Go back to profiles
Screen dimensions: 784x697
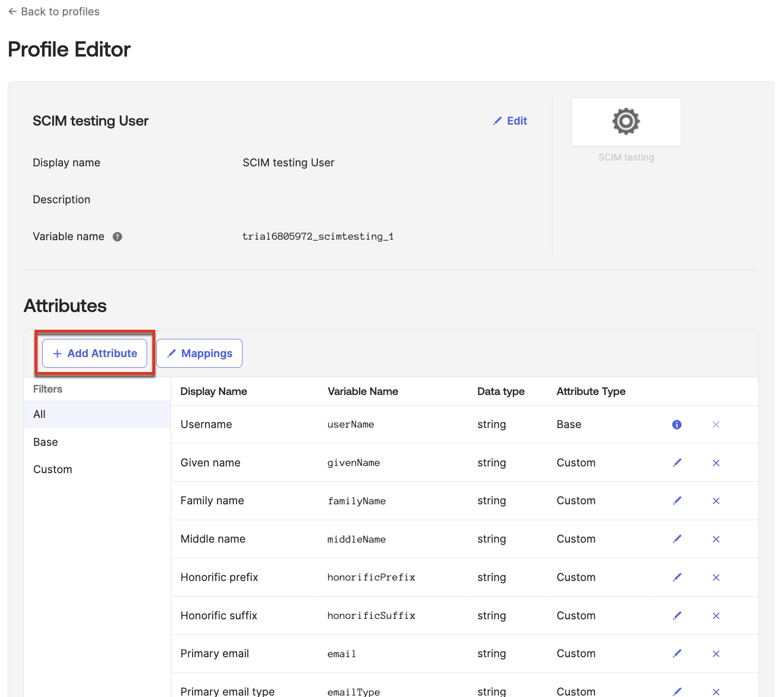pyautogui.click(x=54, y=12)
